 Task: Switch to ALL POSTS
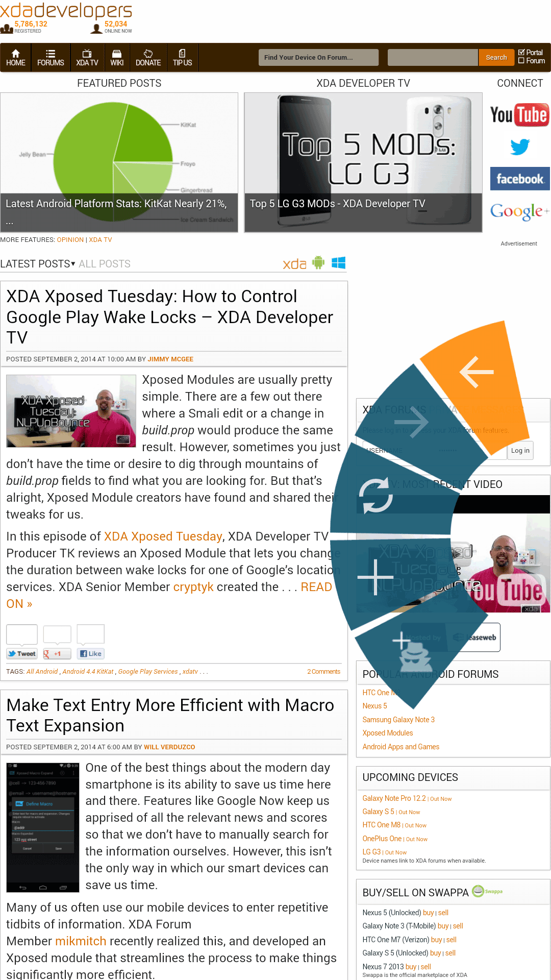coord(105,264)
